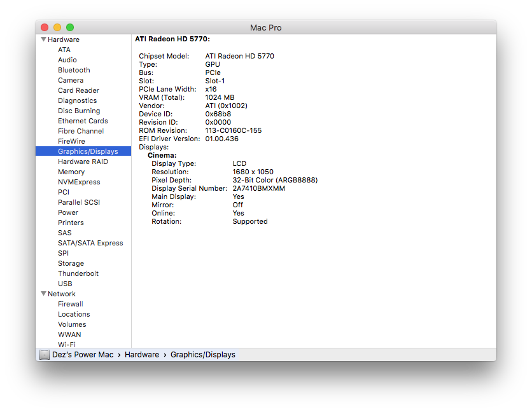The height and width of the screenshot is (412, 532).
Task: Select NVMExpress in sidebar
Action: pyautogui.click(x=79, y=182)
